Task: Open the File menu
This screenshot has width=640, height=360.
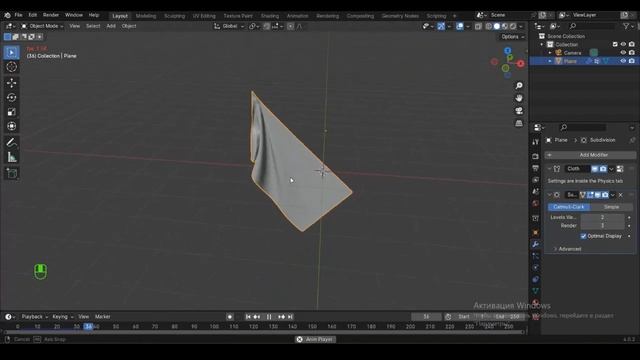Action: (18, 15)
